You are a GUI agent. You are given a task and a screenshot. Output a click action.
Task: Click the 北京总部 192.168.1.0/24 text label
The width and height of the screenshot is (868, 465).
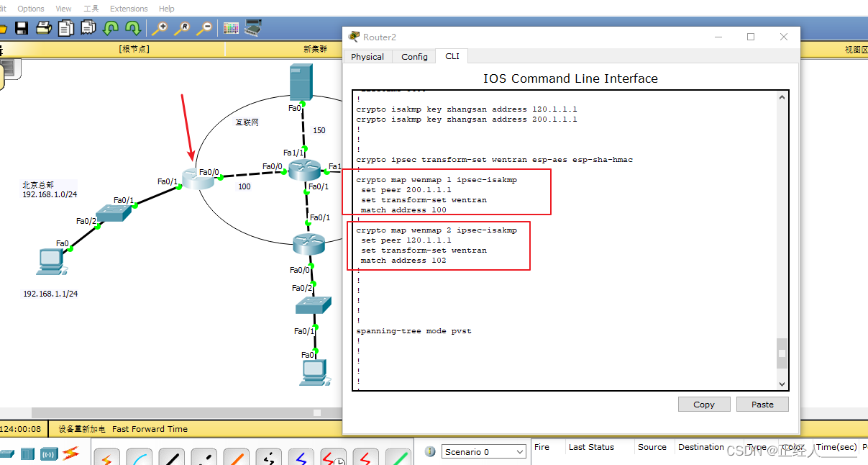pyautogui.click(x=50, y=190)
